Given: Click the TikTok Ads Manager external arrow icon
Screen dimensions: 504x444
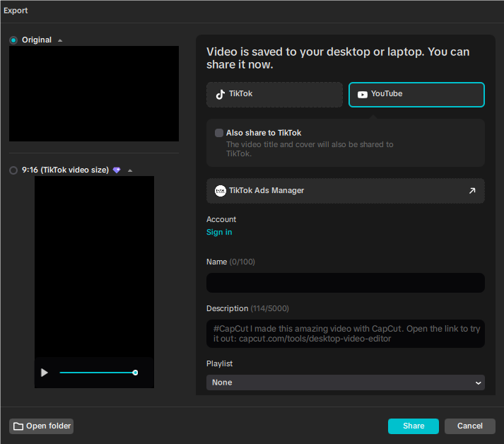Looking at the screenshot, I should coord(472,191).
